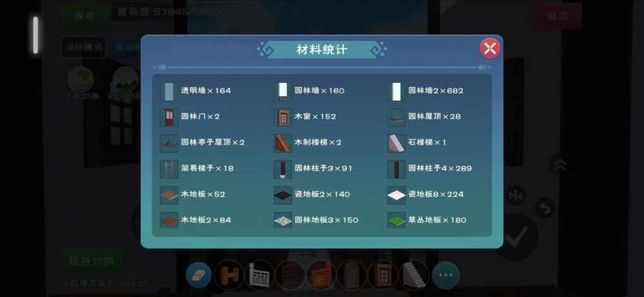This screenshot has height=297, width=644.
Task: Select the fence railing tool
Action: (260, 275)
